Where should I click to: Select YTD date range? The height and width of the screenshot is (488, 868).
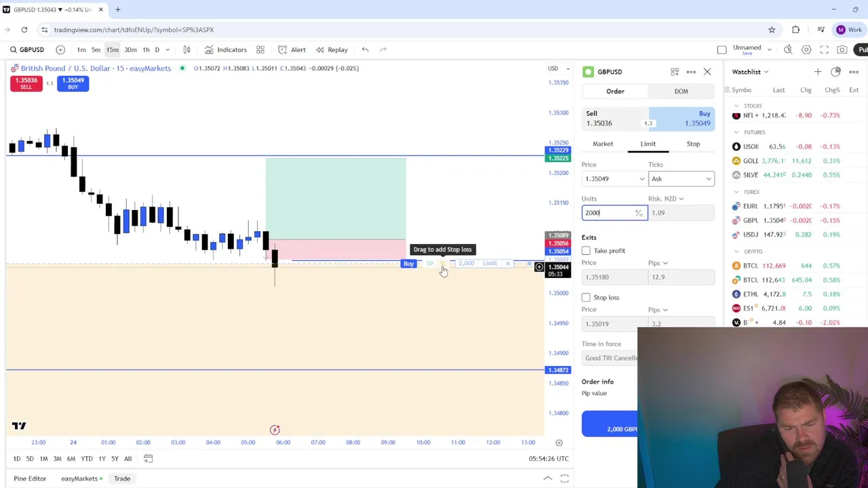[x=86, y=459]
